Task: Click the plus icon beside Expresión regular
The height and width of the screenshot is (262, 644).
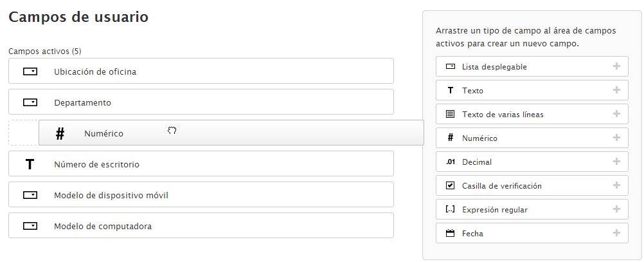Action: [616, 209]
